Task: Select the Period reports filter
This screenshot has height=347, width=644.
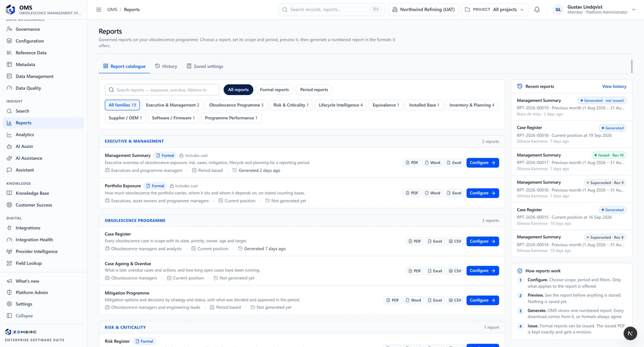Action: pos(314,90)
